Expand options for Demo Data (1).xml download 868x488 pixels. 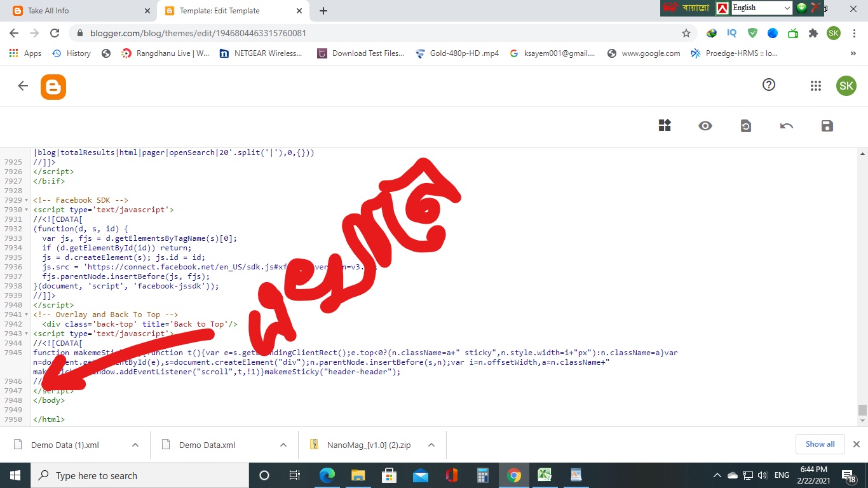pyautogui.click(x=135, y=445)
